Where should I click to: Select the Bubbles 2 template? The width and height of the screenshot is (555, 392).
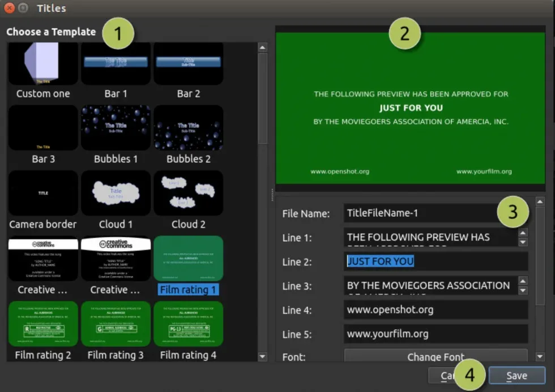[x=188, y=128]
